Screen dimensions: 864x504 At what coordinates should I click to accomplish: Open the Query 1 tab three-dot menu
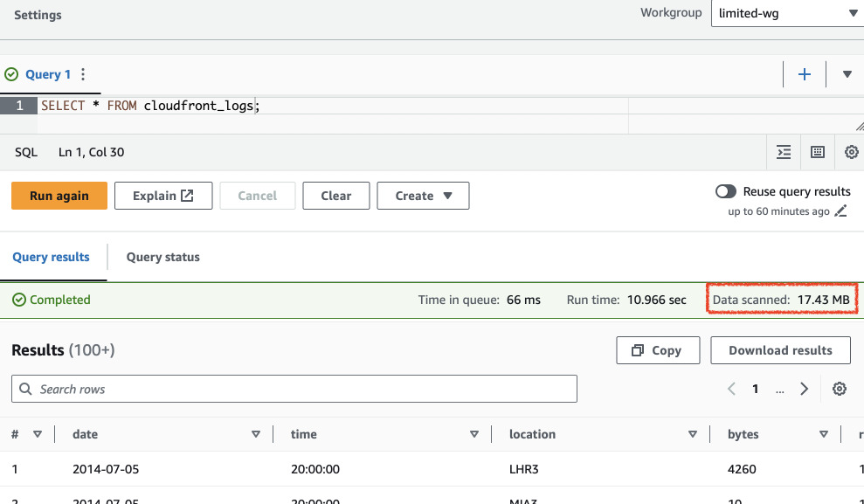pos(83,75)
